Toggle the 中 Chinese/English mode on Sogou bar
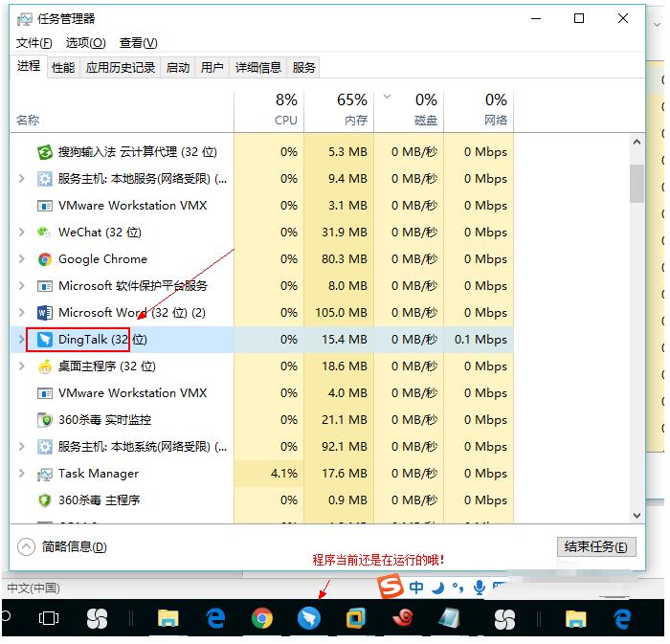Viewport: 670px width, 644px height. tap(416, 588)
